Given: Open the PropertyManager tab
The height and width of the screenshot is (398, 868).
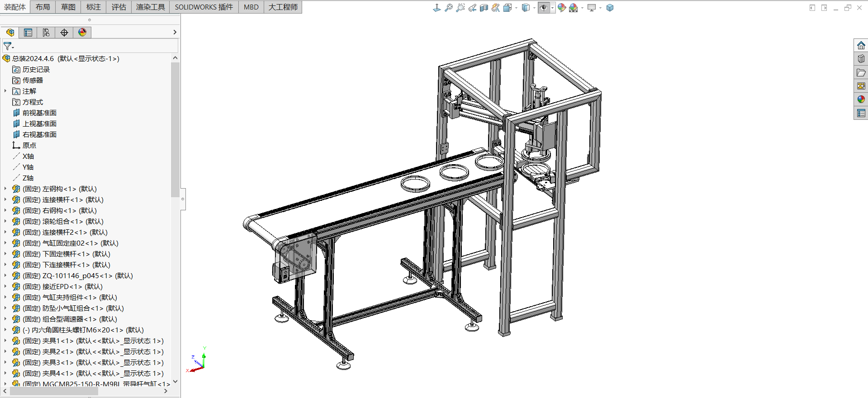Looking at the screenshot, I should pos(28,32).
